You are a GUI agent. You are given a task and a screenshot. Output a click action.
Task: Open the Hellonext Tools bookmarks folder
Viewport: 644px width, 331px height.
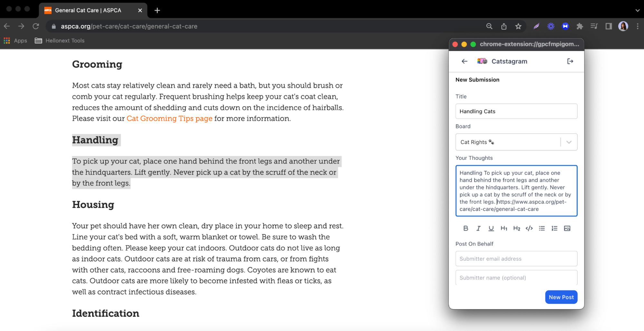point(59,40)
